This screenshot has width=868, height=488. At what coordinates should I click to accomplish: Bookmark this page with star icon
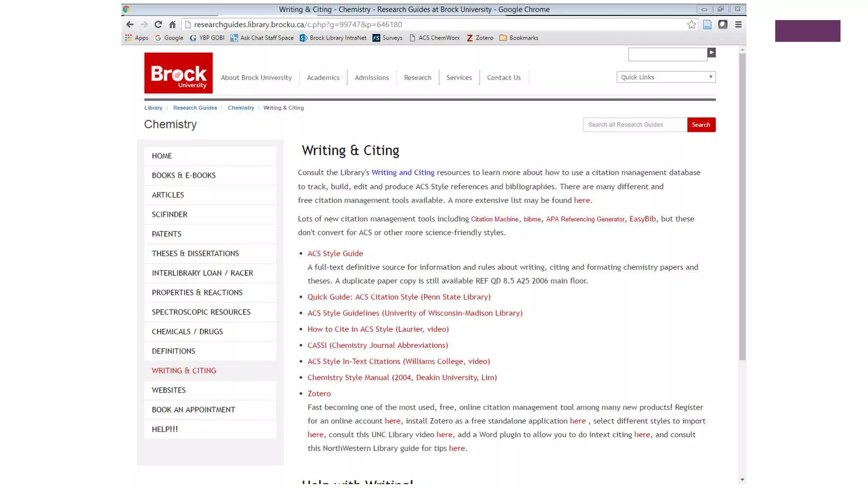691,25
